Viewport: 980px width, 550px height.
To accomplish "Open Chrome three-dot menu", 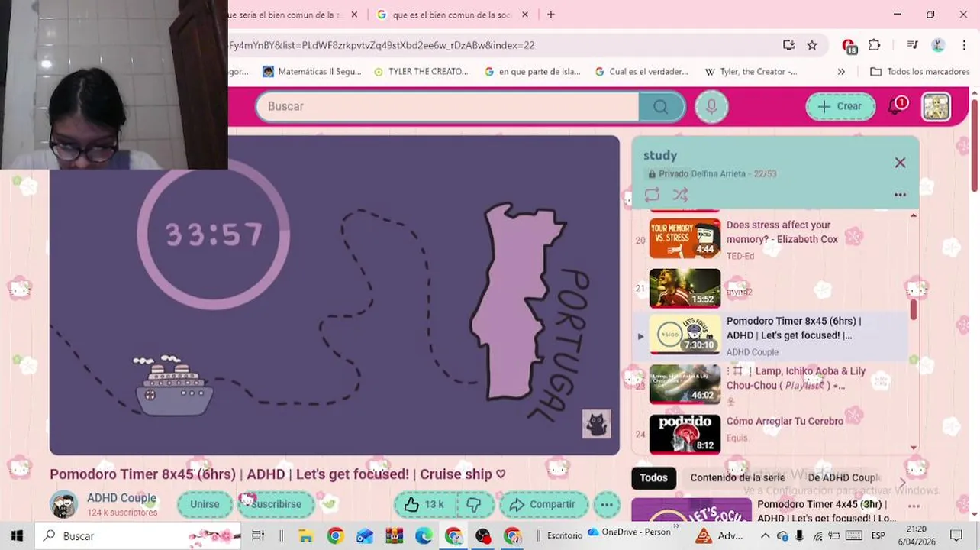I will tap(964, 45).
